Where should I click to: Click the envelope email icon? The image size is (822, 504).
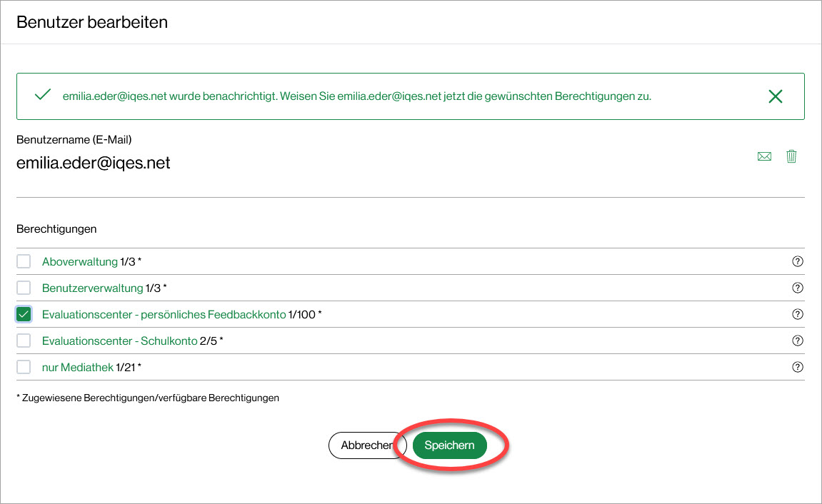[764, 157]
